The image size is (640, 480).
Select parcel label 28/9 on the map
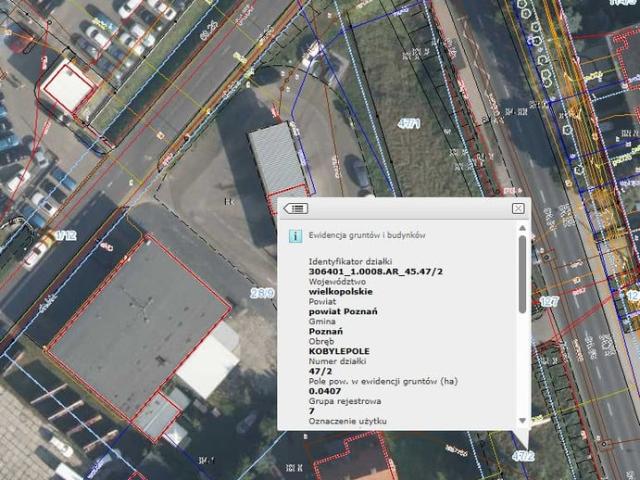tap(261, 293)
